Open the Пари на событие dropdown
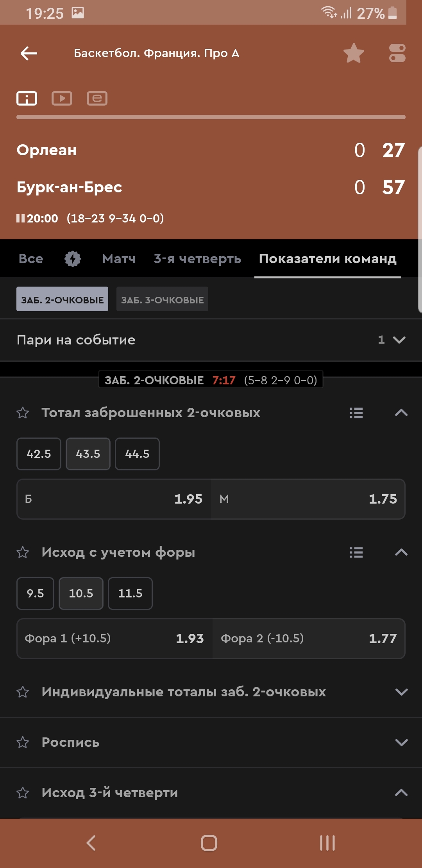The image size is (422, 868). pos(211,340)
